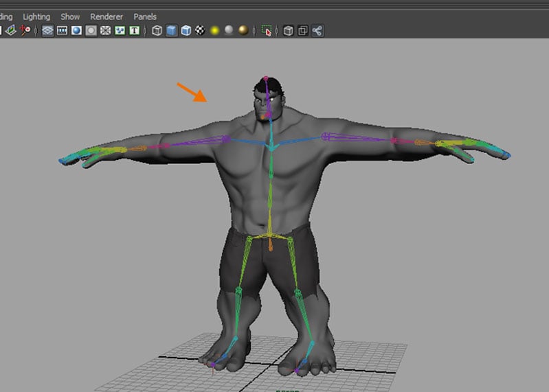Toggle the field chart icon
The height and width of the screenshot is (392, 549).
click(105, 30)
